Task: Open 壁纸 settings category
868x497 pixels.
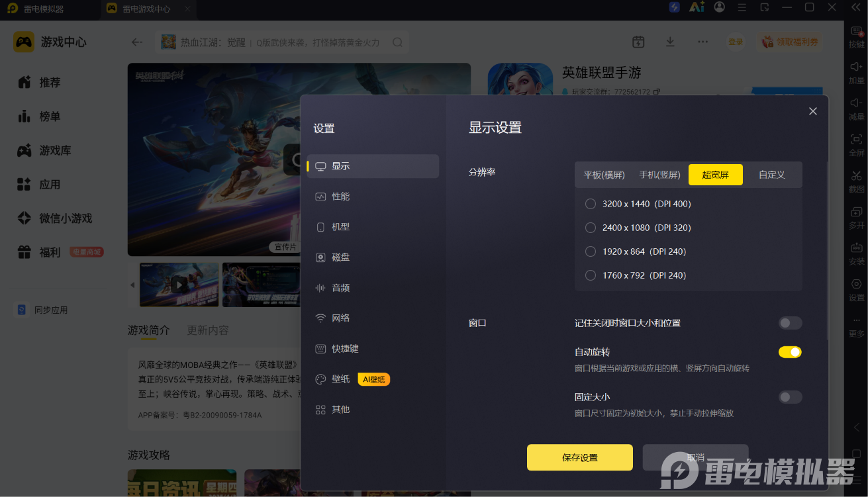Action: [x=373, y=379]
